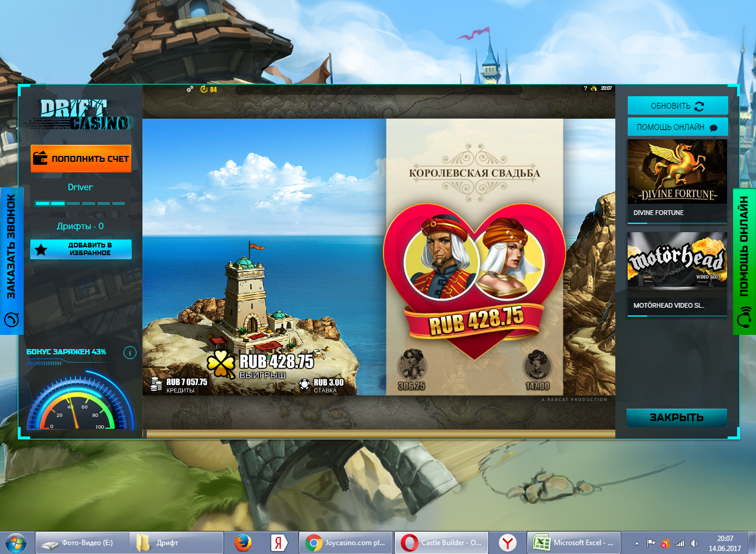The image size is (756, 554).
Task: Switch to the Microsoft Excel taskbar window
Action: (x=574, y=543)
